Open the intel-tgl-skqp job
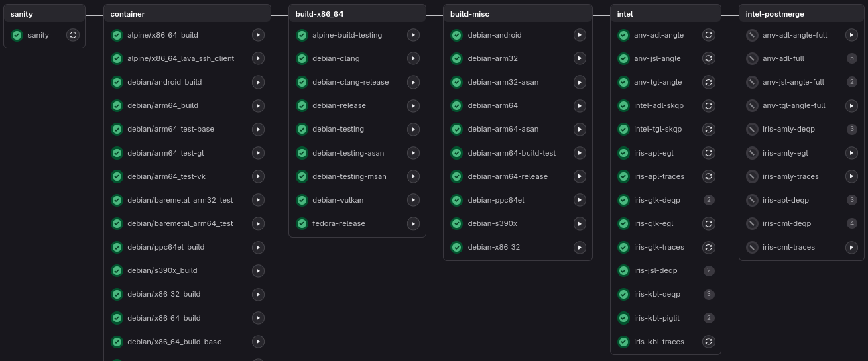Viewport: 868px width, 361px height. point(658,129)
